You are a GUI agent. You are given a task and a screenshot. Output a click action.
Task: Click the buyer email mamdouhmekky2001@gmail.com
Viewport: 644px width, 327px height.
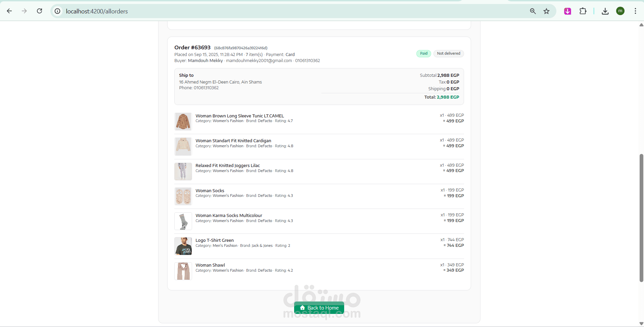click(x=259, y=61)
